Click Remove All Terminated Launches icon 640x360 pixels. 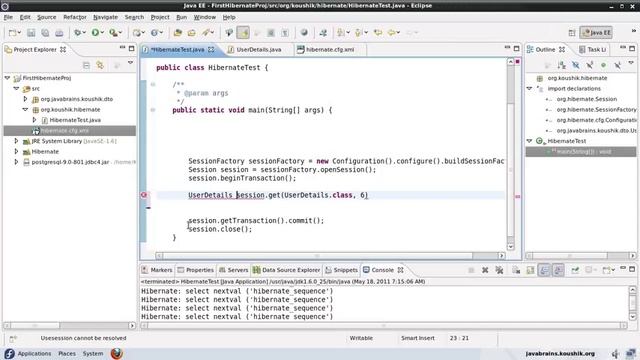(x=499, y=270)
